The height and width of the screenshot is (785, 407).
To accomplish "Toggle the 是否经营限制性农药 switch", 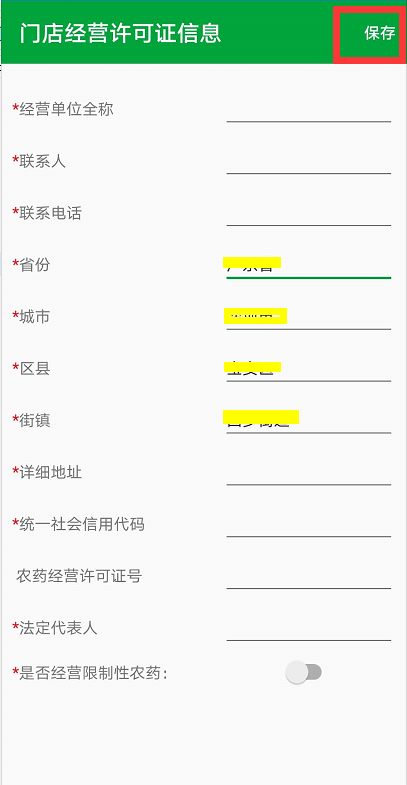I will click(x=303, y=672).
